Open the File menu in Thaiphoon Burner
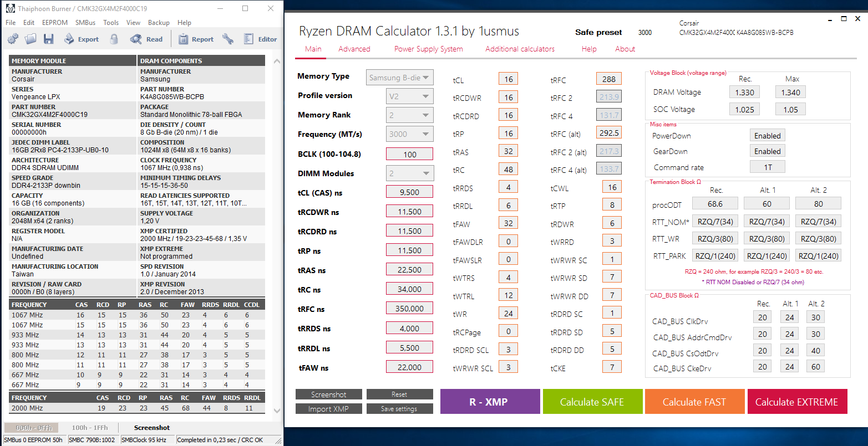 pyautogui.click(x=11, y=23)
